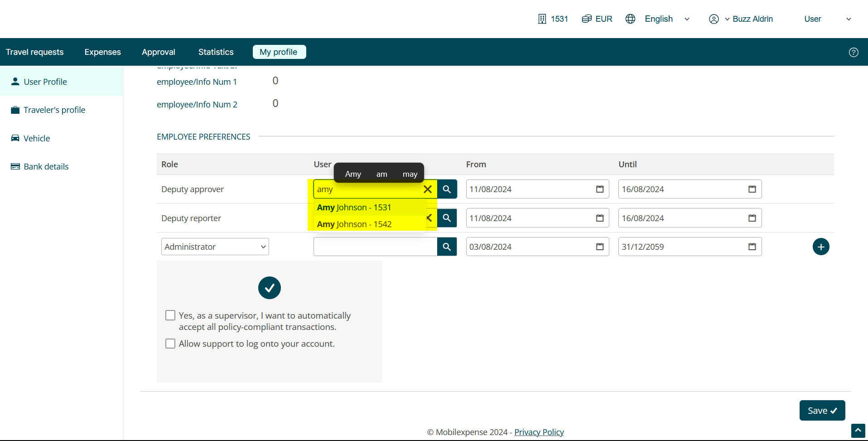Click the Administrator user input field
Screen dimensions: 868x441
[x=375, y=247]
